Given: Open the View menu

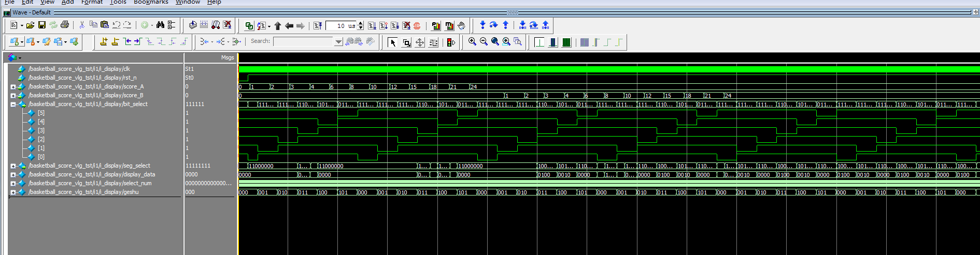Looking at the screenshot, I should (x=47, y=2).
